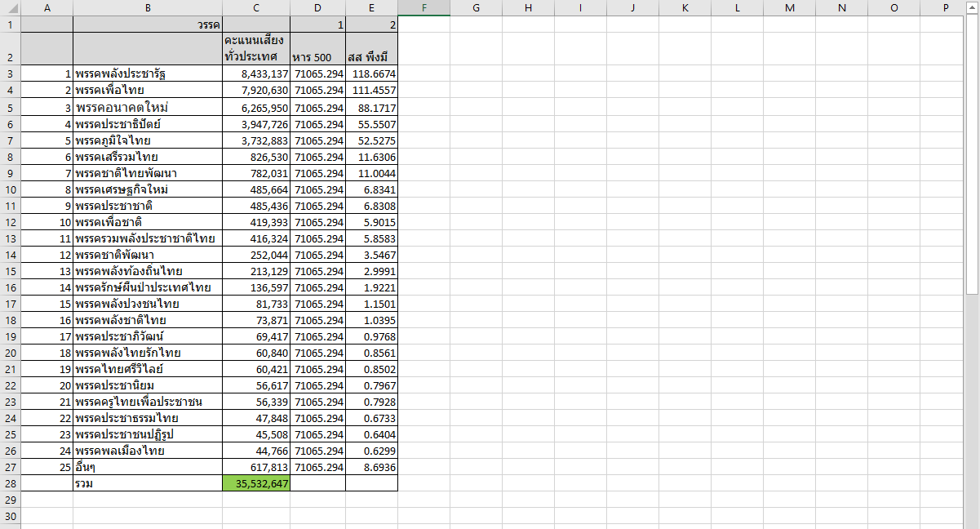Viewport: 980px width, 529px height.
Task: Click cell พรรคพลังปวงชนไทย
Action: pos(148,303)
